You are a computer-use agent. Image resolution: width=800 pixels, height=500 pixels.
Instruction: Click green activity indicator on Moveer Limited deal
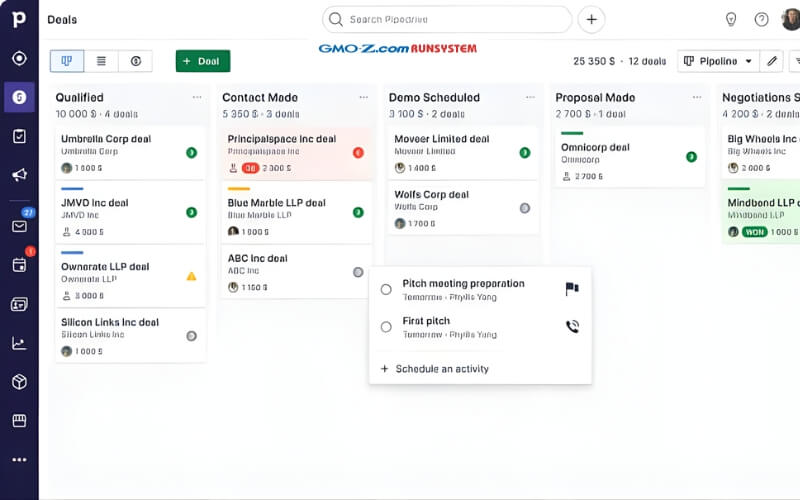524,153
